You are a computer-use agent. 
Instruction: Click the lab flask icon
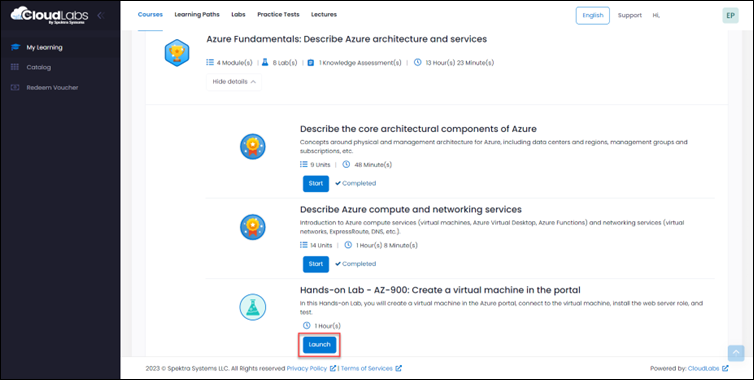point(252,307)
